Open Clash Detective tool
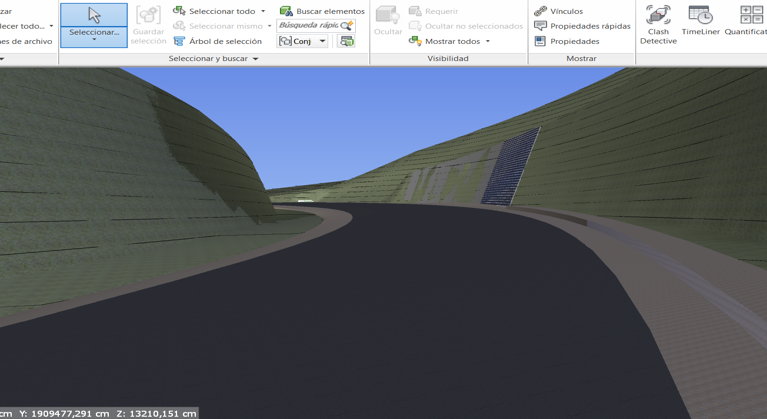The height and width of the screenshot is (419, 767). (658, 24)
